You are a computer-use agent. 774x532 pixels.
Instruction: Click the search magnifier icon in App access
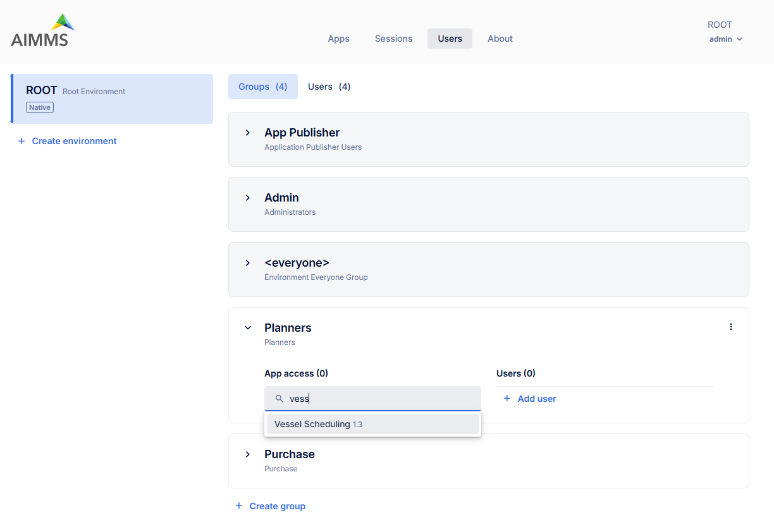pos(279,399)
